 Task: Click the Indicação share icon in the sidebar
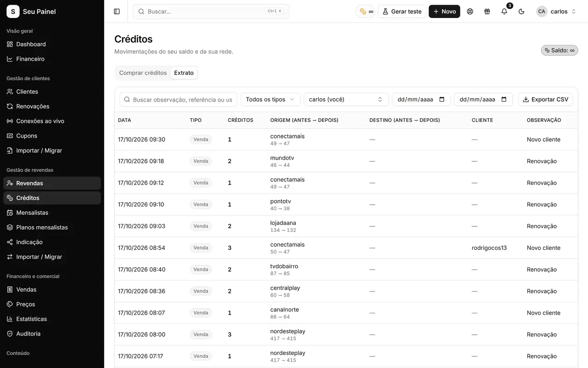[10, 242]
